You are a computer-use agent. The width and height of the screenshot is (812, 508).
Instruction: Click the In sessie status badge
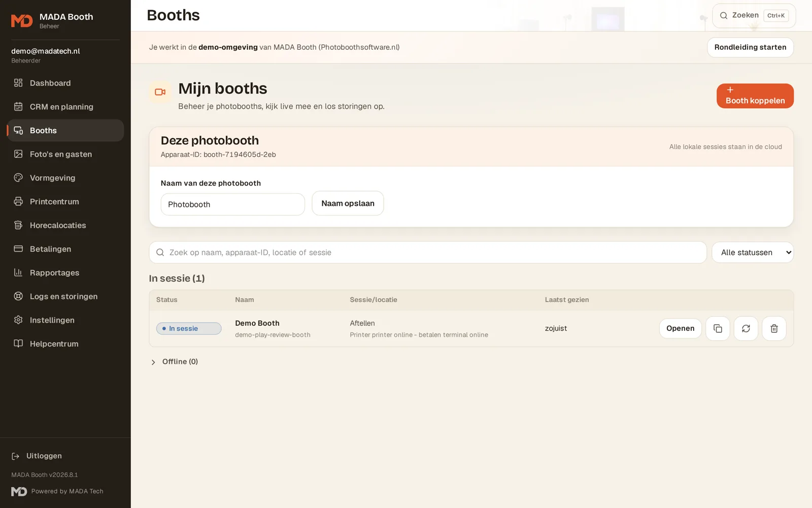[x=189, y=329]
